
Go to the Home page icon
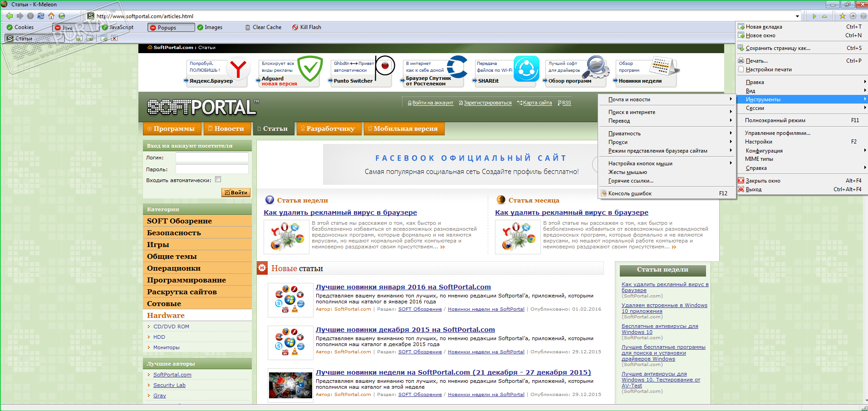[x=51, y=16]
